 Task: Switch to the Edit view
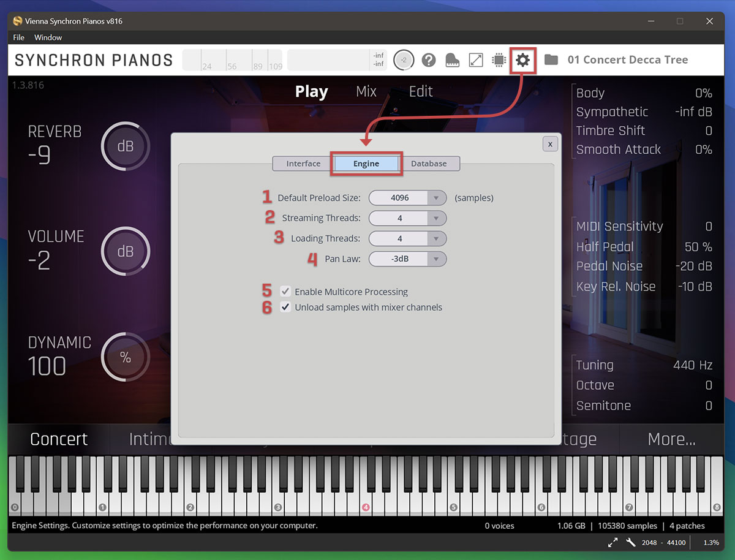[421, 92]
